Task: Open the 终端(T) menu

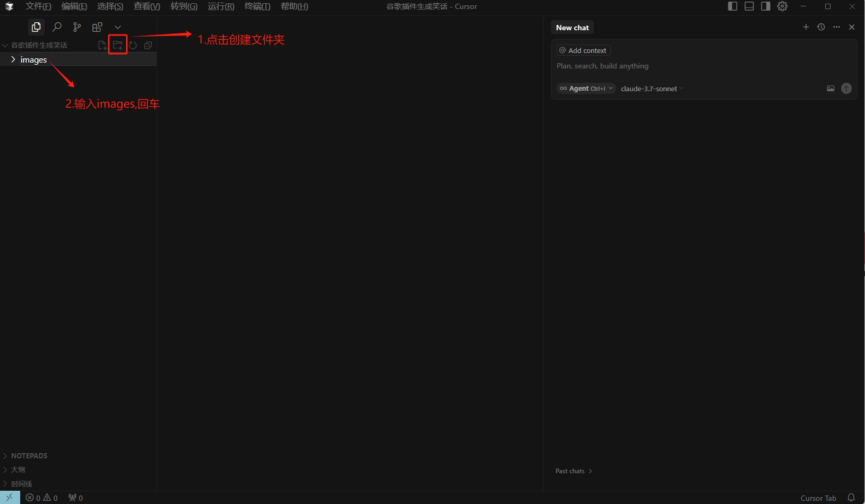Action: point(257,6)
